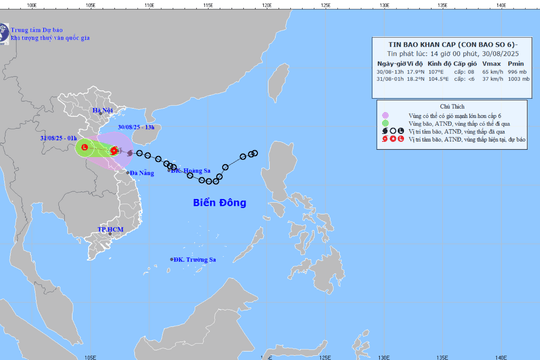Image resolution: width=540 pixels, height=360 pixels.
Task: Click 'Tin phát lúc: 14 giờ 00 phút, 30/08/2025'
Action: pos(453,54)
